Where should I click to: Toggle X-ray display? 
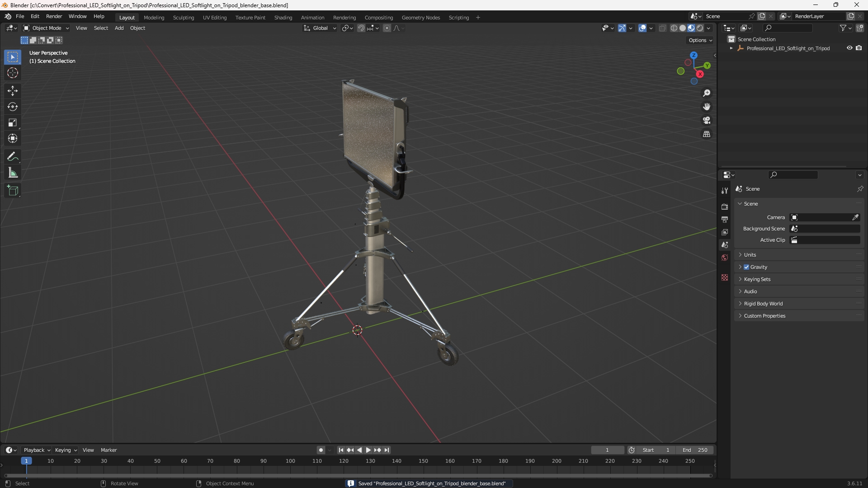pyautogui.click(x=662, y=28)
